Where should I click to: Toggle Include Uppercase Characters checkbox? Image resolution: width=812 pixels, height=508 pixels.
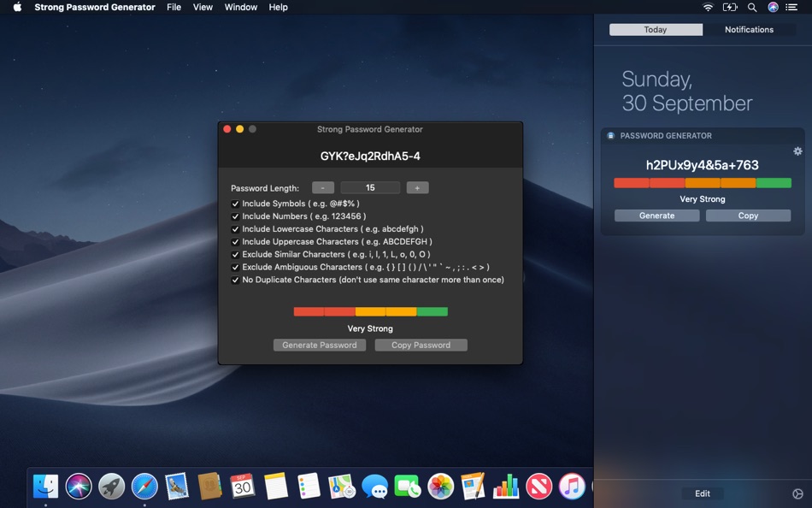[235, 242]
